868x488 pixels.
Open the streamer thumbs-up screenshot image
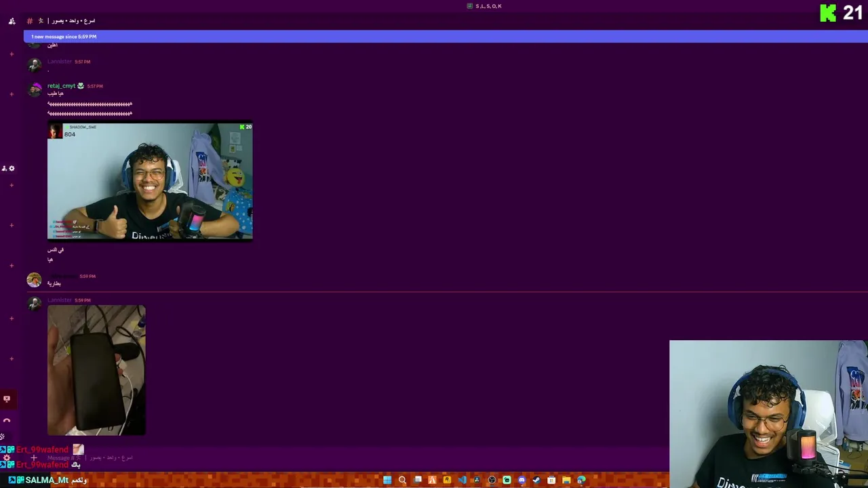pyautogui.click(x=150, y=182)
